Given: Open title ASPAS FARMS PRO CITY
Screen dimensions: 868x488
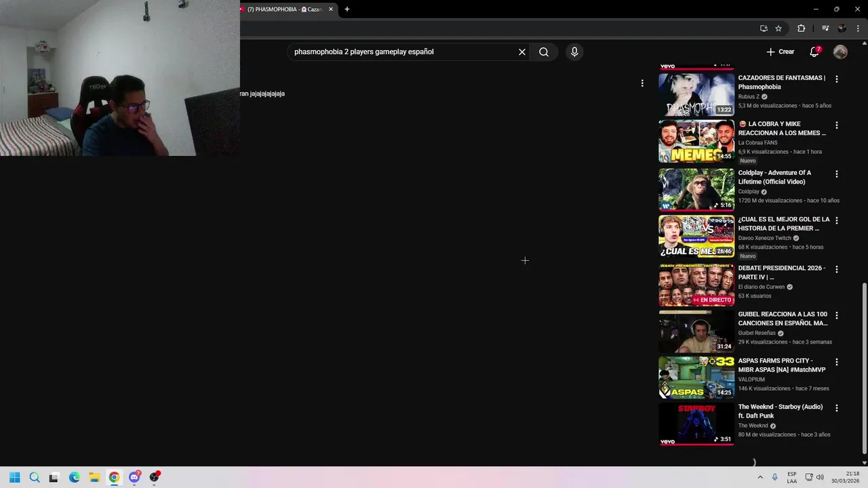Looking at the screenshot, I should [782, 365].
